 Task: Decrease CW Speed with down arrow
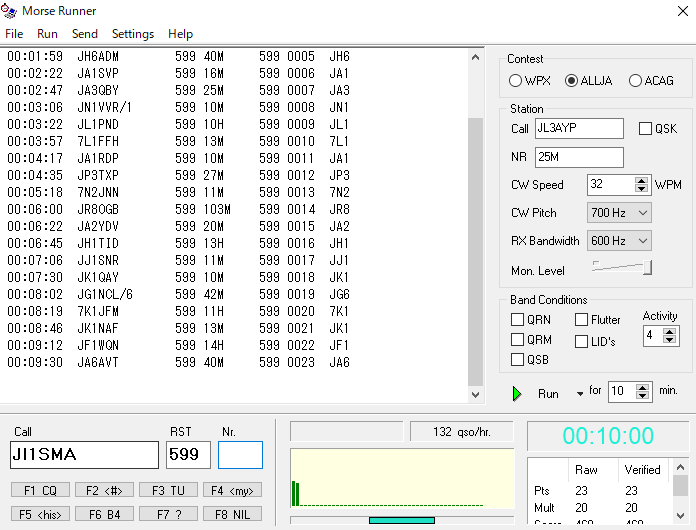click(x=641, y=189)
